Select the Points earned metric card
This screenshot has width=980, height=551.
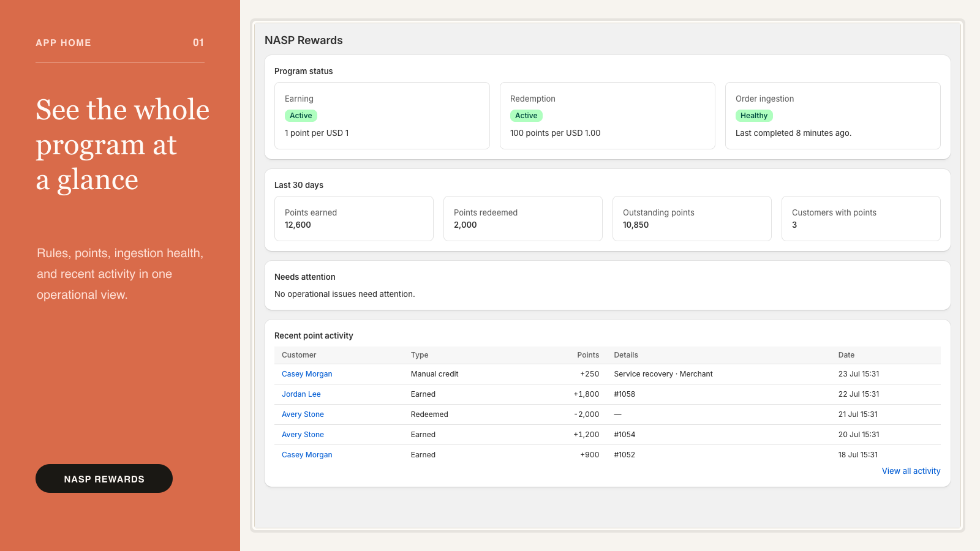click(x=354, y=219)
